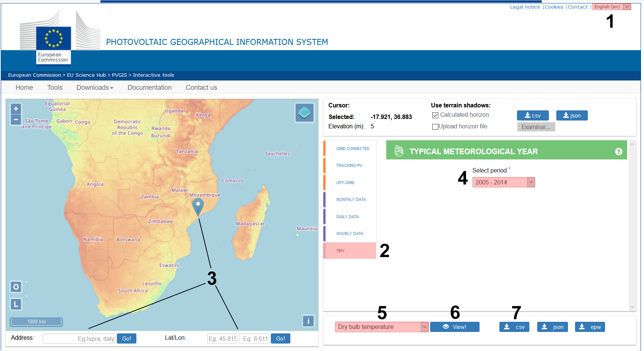Zoom in on the map
Image resolution: width=644 pixels, height=351 pixels.
pyautogui.click(x=16, y=109)
